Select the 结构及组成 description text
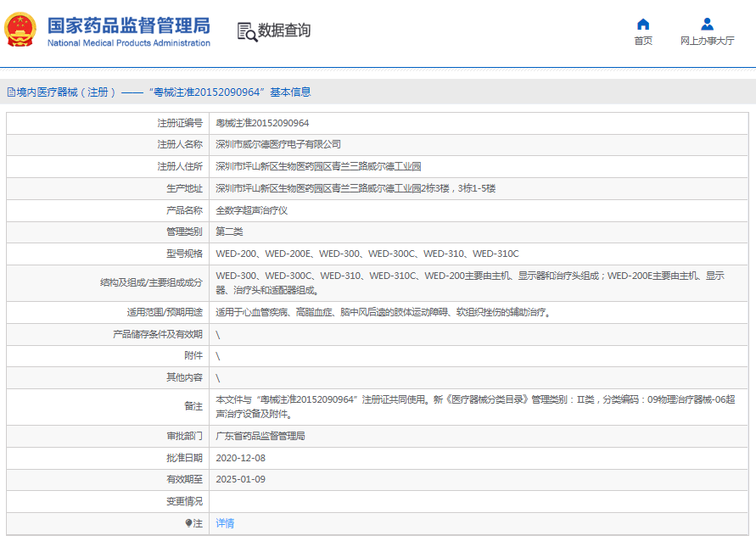This screenshot has height=541, width=756. coord(470,282)
